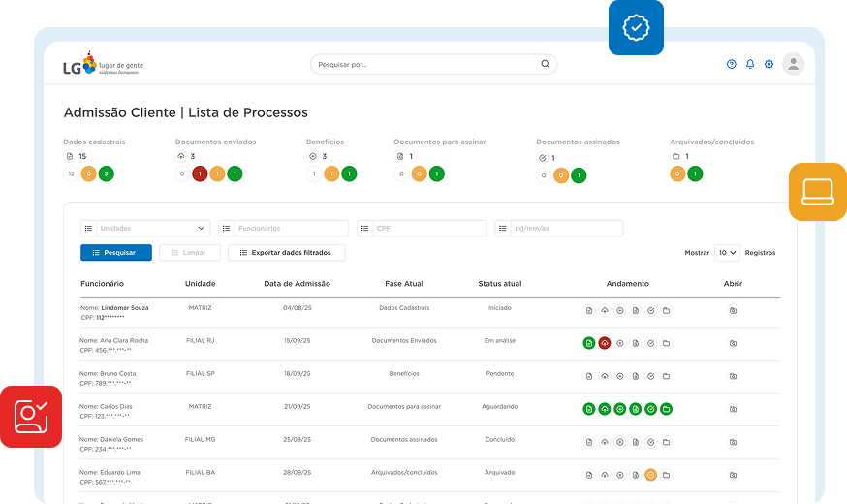Open the help question mark icon
Image resolution: width=847 pixels, height=504 pixels.
pyautogui.click(x=732, y=65)
